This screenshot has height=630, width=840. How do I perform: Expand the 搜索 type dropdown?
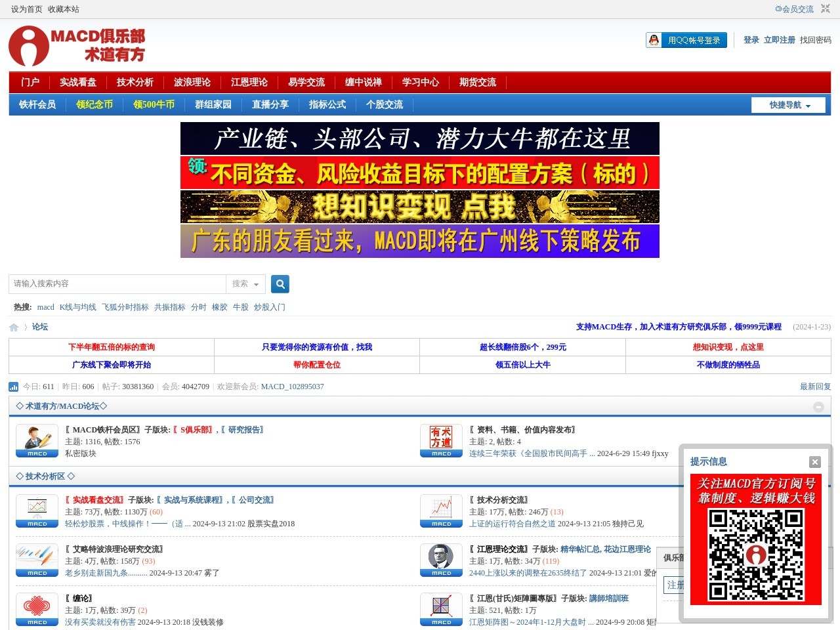click(x=245, y=283)
